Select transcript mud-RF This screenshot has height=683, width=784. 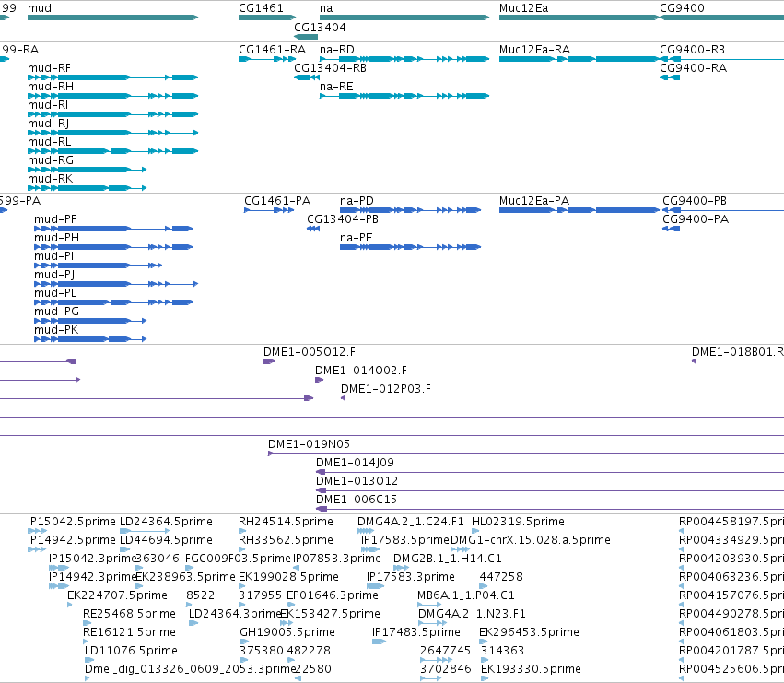pyautogui.click(x=113, y=77)
